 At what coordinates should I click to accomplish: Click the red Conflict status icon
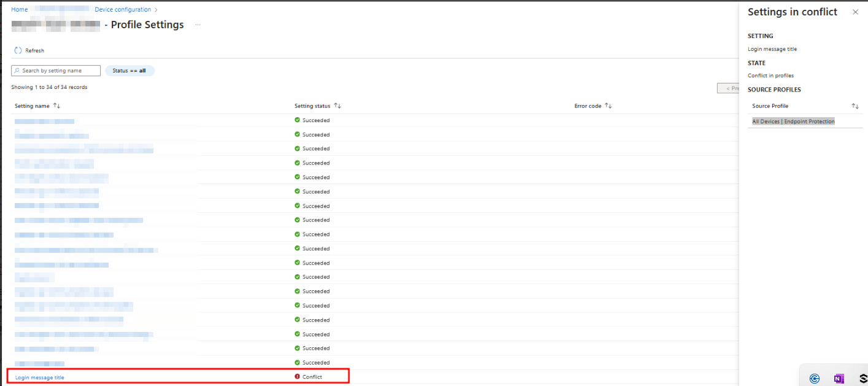(x=297, y=377)
